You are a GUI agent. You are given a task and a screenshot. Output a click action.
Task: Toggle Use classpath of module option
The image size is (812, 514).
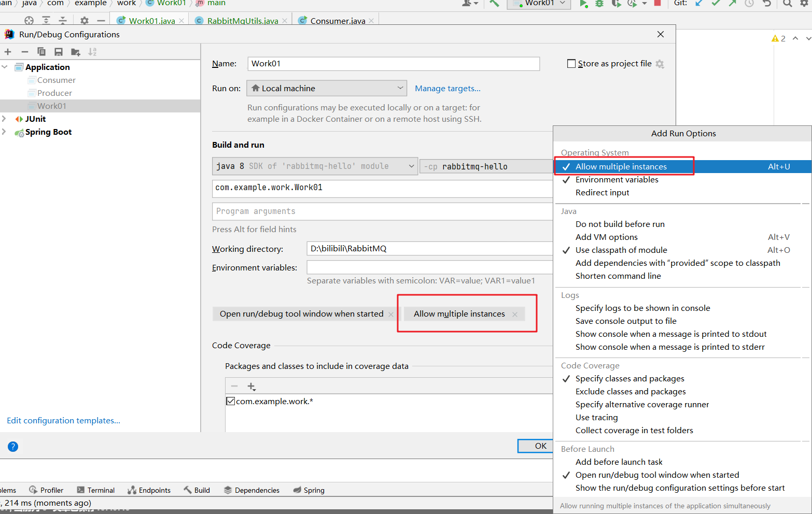[682, 250]
